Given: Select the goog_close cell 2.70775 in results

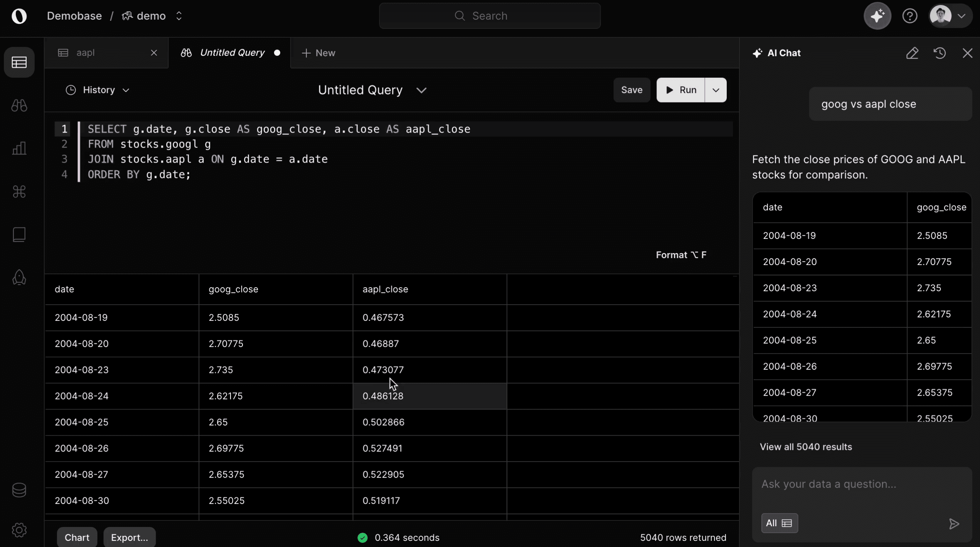Looking at the screenshot, I should pos(276,344).
